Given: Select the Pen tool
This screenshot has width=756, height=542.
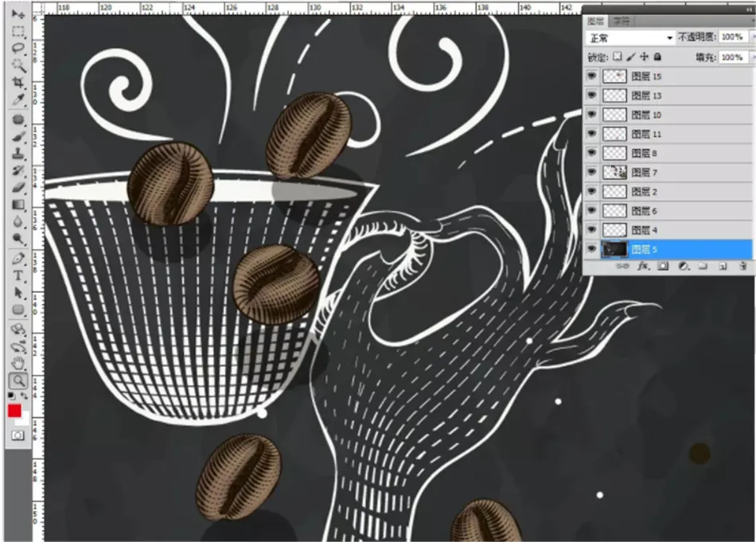Looking at the screenshot, I should [x=18, y=259].
